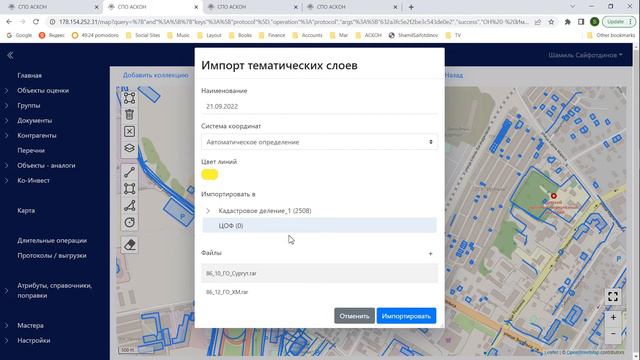Zoom in the map with the plus button
Screen dimensions: 640x360
click(613, 318)
